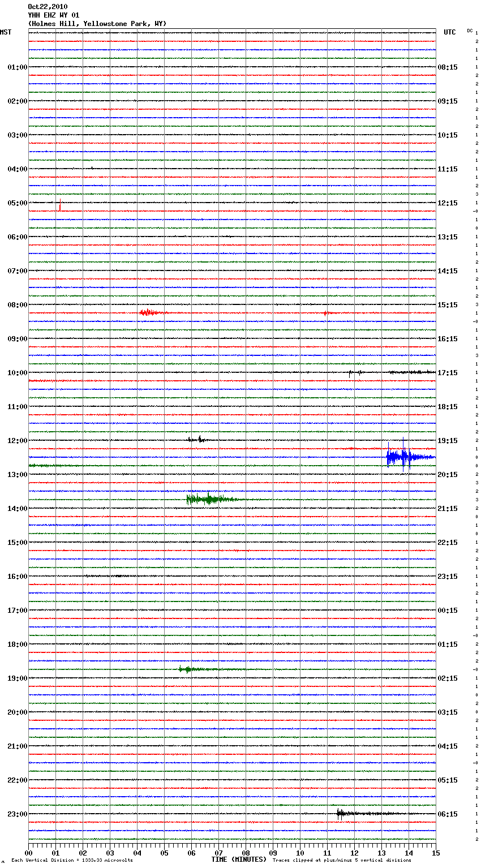Click the 19:15 UTC time label
Image resolution: width=481 pixels, height=868 pixels.
pyautogui.click(x=448, y=441)
